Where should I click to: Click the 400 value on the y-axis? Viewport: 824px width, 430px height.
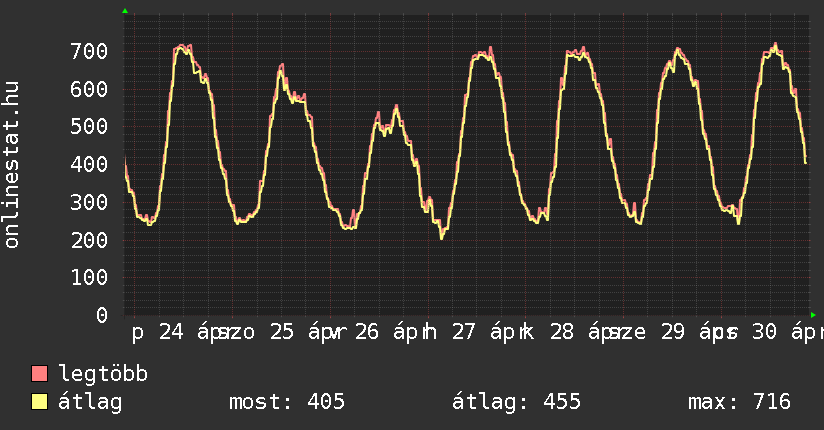click(89, 164)
